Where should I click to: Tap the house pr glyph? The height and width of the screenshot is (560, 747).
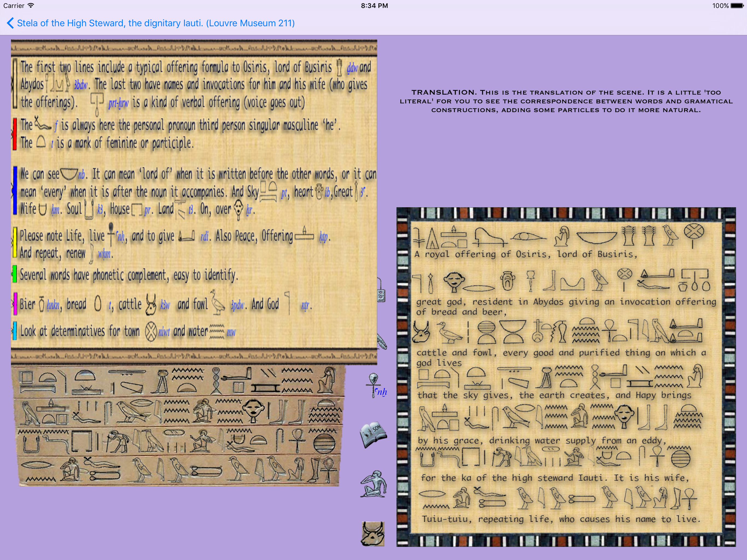(x=137, y=210)
